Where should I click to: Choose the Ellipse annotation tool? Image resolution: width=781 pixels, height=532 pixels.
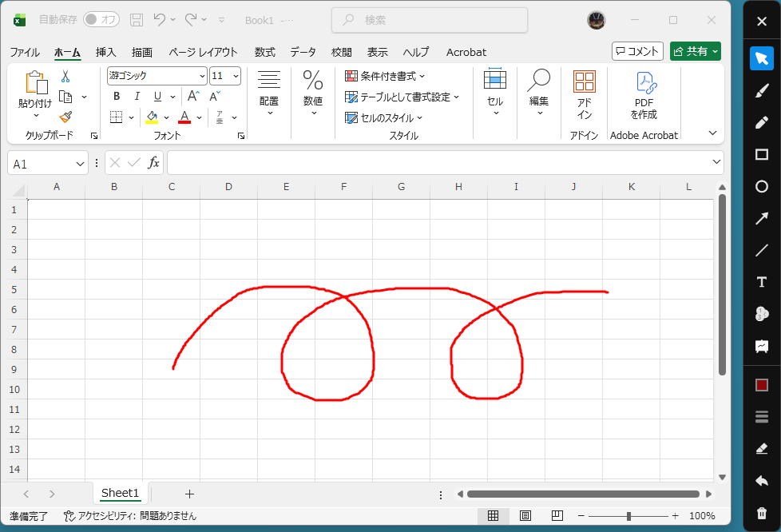click(x=761, y=186)
